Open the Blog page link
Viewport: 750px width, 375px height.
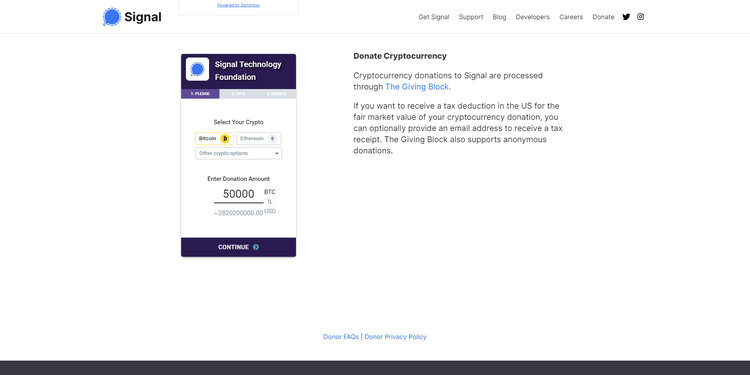[x=499, y=17]
